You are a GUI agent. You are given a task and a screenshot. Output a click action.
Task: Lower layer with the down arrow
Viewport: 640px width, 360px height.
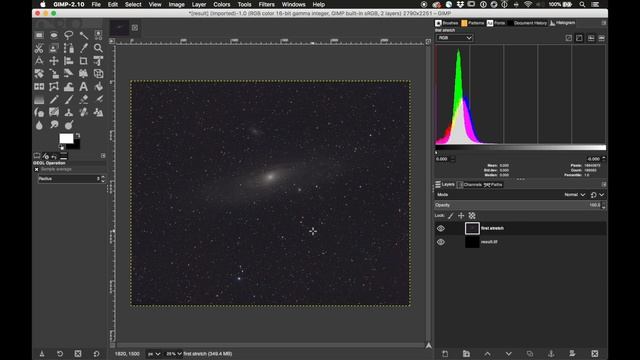point(509,353)
